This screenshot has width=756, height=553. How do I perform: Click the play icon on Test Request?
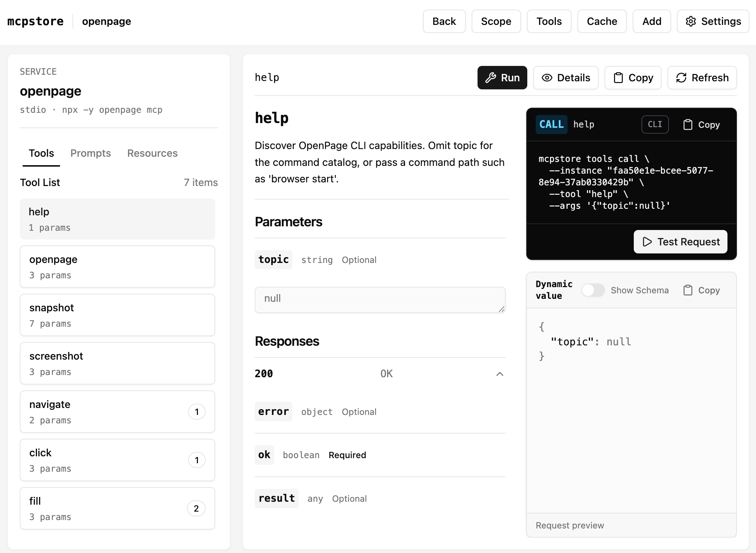tap(647, 242)
